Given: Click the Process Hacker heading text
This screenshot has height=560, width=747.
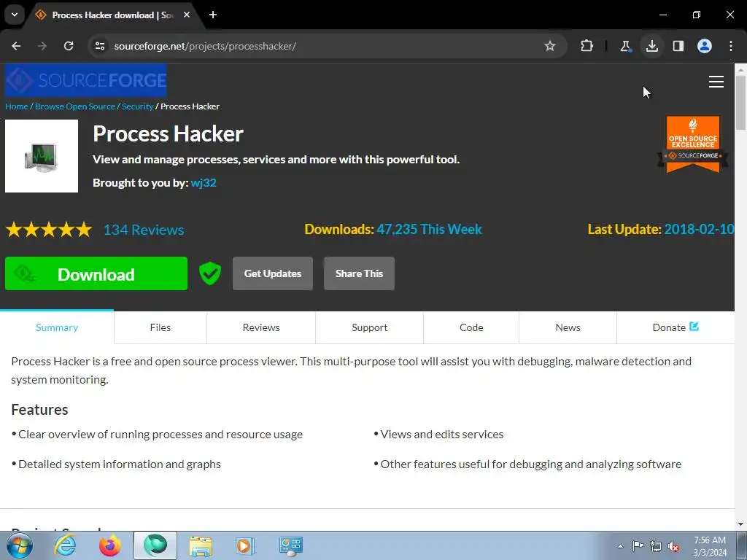Looking at the screenshot, I should click(169, 134).
